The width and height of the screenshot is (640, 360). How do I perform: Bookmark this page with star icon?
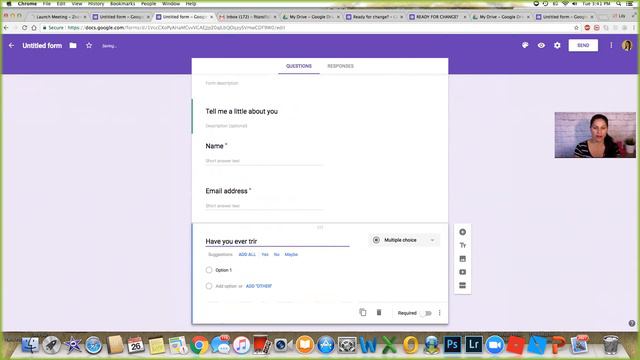coord(576,28)
